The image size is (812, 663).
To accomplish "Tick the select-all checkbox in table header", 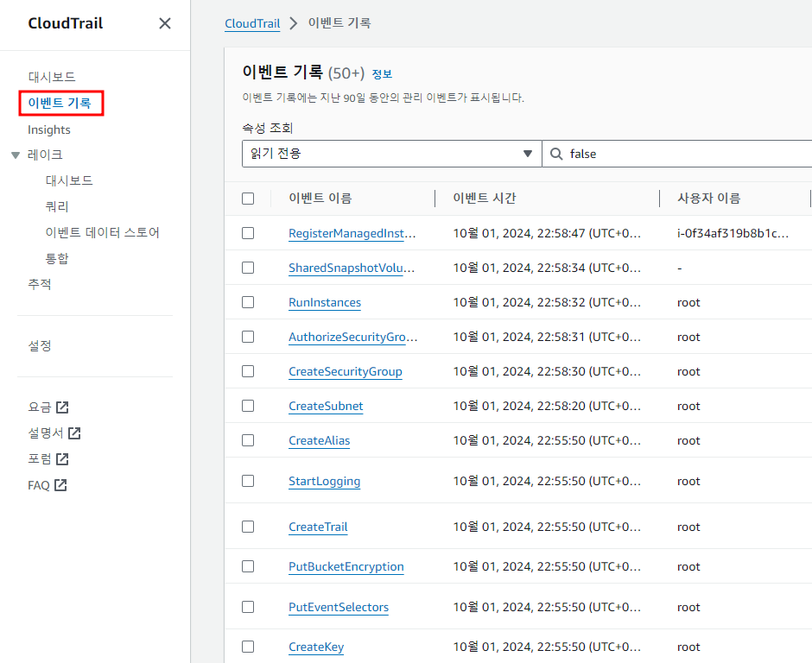I will coord(248,199).
